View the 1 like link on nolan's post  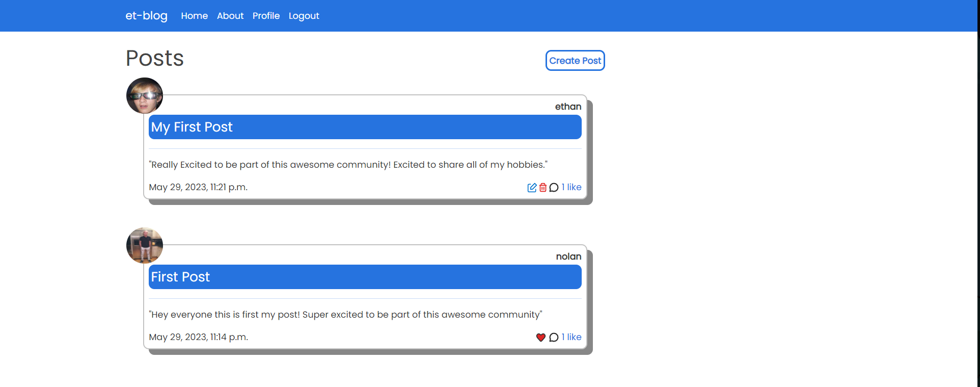pos(571,337)
